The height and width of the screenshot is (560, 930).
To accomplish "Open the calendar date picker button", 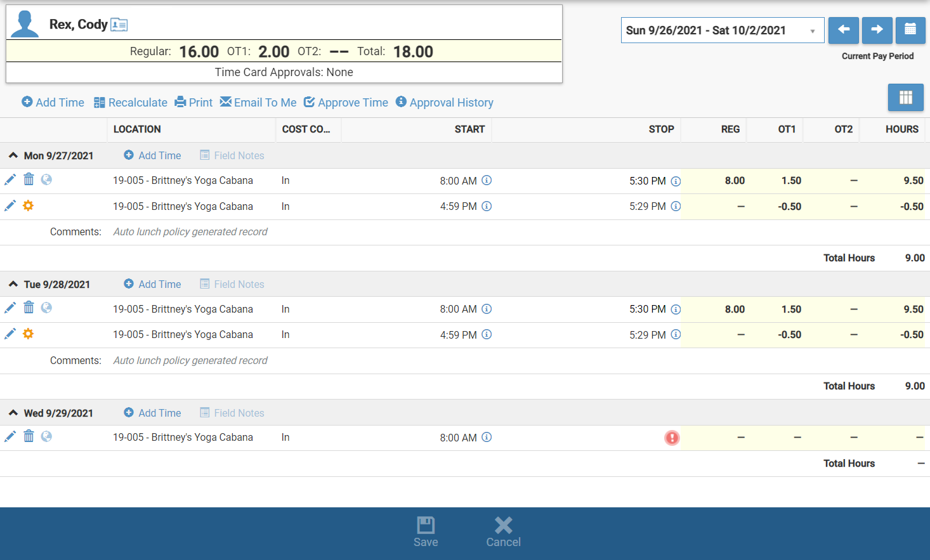I will click(x=910, y=30).
